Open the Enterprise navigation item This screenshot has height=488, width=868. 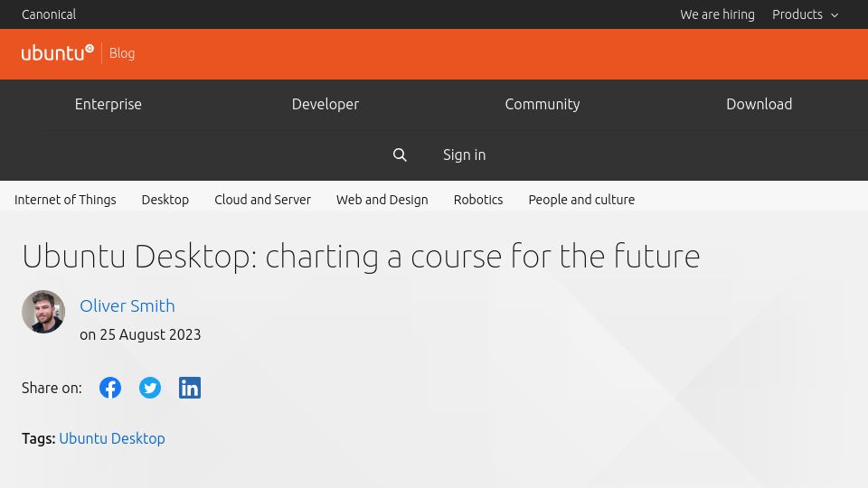108,104
